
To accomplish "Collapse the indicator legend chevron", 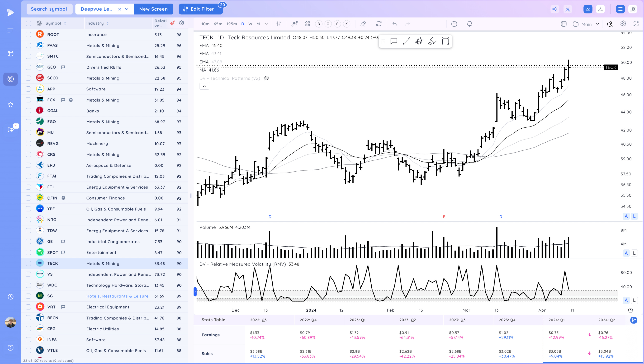I will tap(204, 86).
